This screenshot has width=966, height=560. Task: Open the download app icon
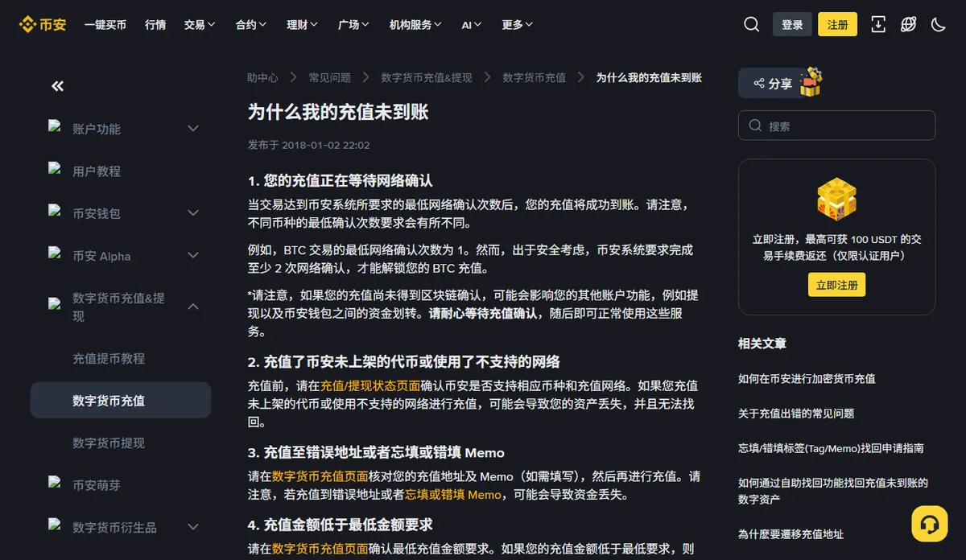pos(878,24)
